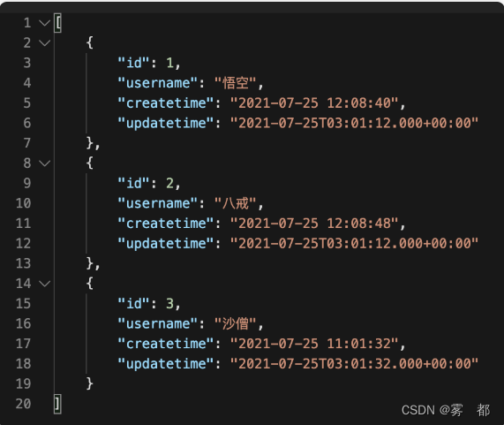Click the CSDN @雾 都 watermark
This screenshot has height=425, width=504.
[446, 410]
